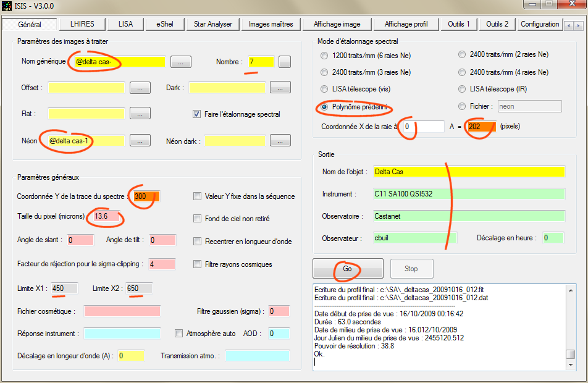Screen dimensions: 588x383
Task: Click browse button next to Offset field
Action: pos(140,88)
